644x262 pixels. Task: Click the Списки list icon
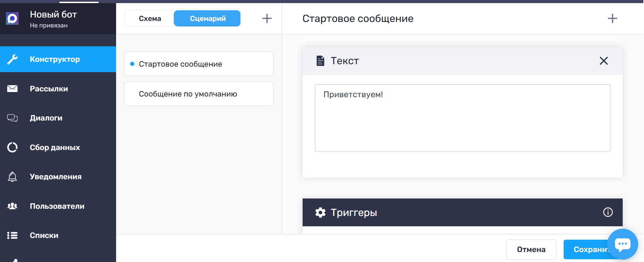pyautogui.click(x=12, y=235)
